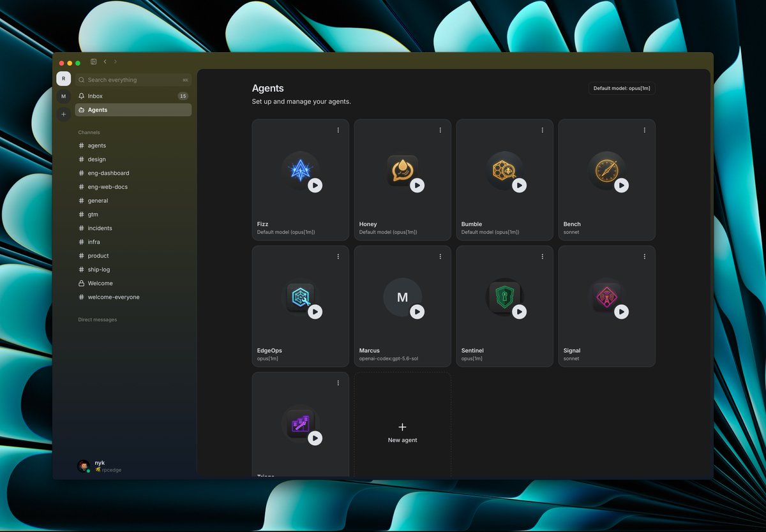Viewport: 766px width, 532px height.
Task: Launch the Bench agent using its play button
Action: [621, 185]
